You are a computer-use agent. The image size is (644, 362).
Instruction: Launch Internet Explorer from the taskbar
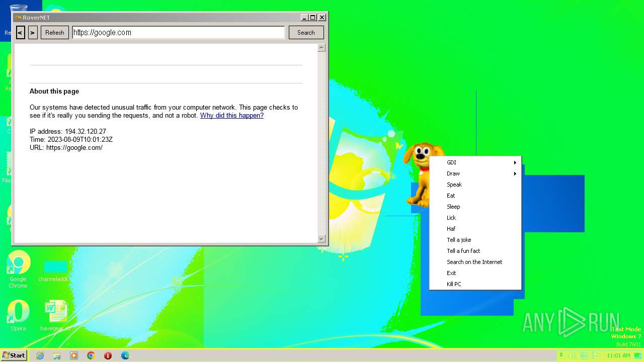pos(40,355)
